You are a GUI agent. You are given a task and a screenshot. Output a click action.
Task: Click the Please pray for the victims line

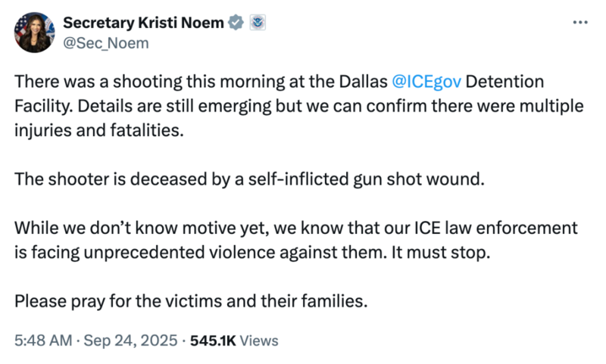191,301
